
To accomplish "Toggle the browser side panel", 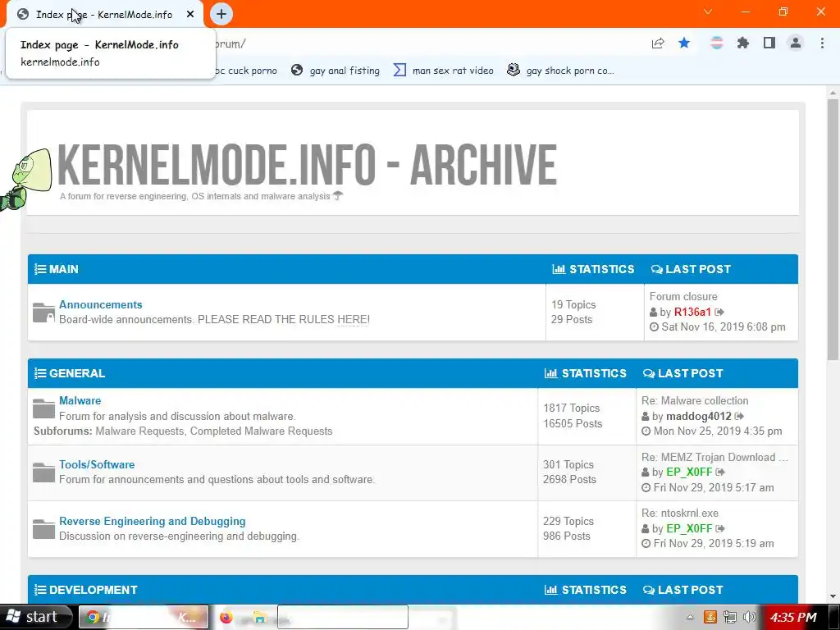I will pos(769,43).
